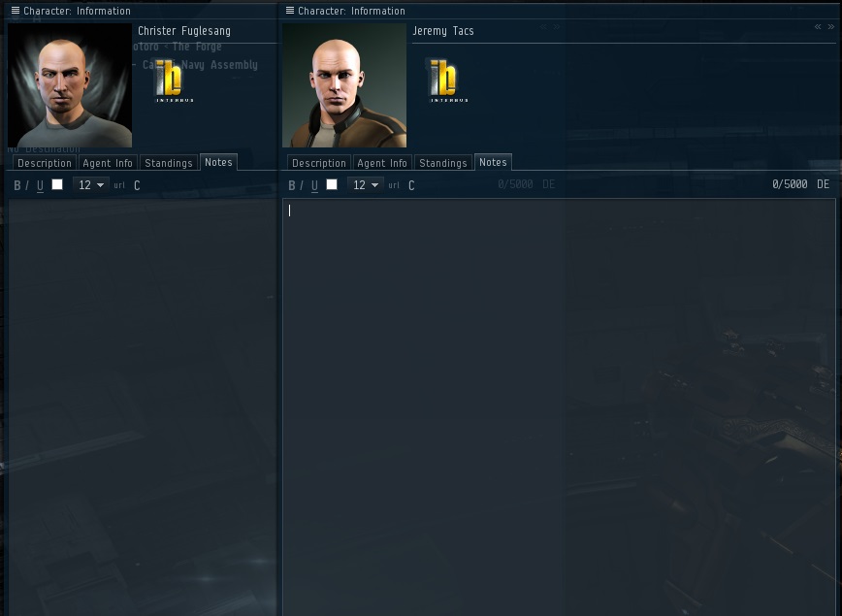Switch to Standings tab for Jeremy Tacs

click(443, 163)
